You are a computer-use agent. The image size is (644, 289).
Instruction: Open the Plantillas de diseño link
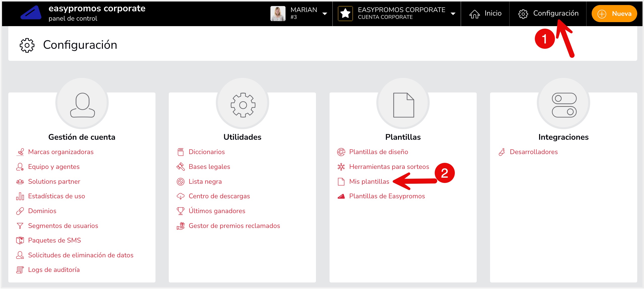[x=379, y=152]
